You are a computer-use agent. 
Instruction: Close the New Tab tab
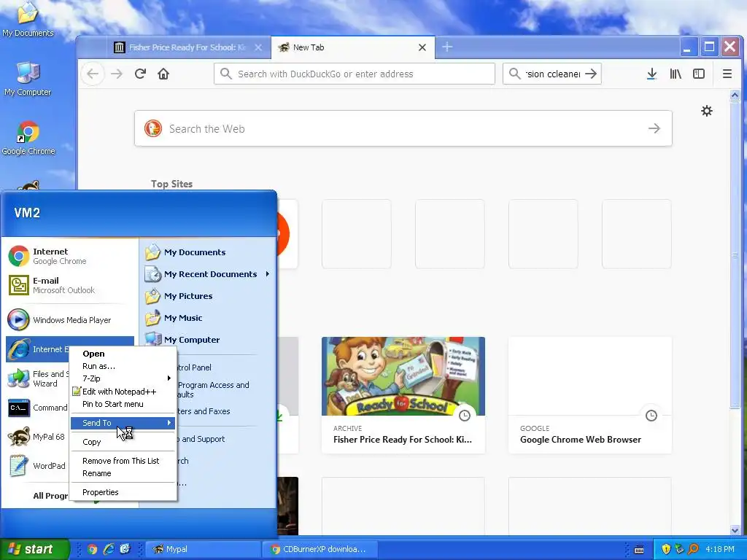(422, 47)
